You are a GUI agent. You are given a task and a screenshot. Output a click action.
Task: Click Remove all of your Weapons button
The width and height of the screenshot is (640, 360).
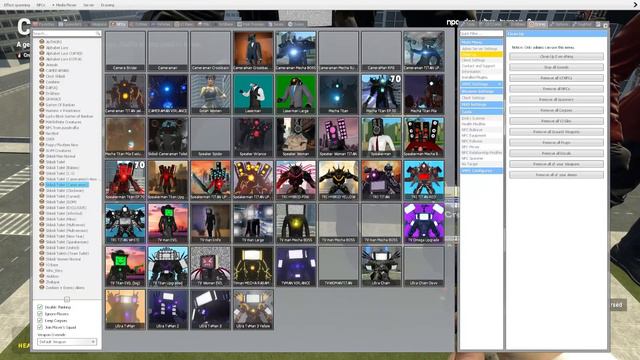click(x=556, y=164)
